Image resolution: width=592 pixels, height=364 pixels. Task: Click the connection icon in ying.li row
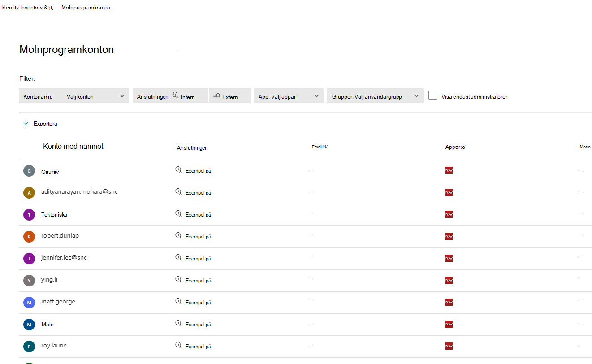click(x=178, y=280)
